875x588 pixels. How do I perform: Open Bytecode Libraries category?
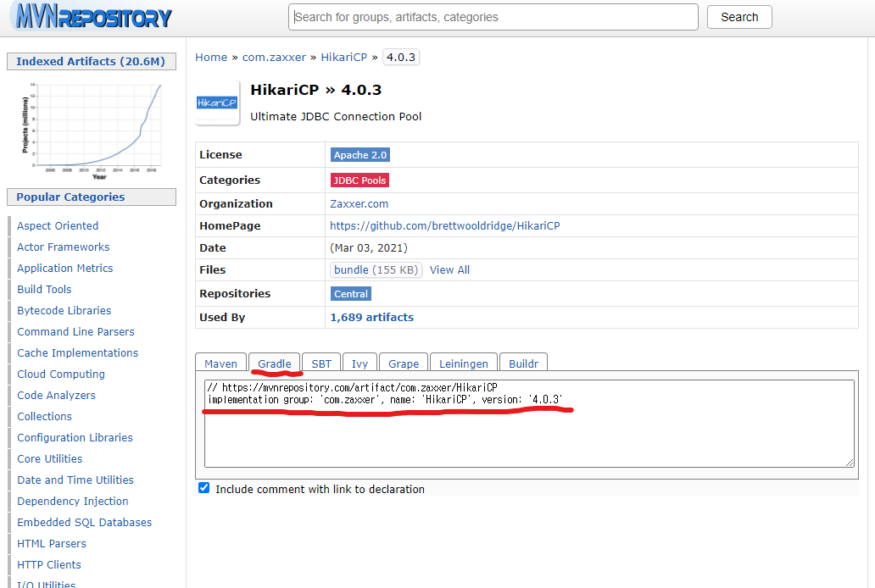pyautogui.click(x=64, y=310)
